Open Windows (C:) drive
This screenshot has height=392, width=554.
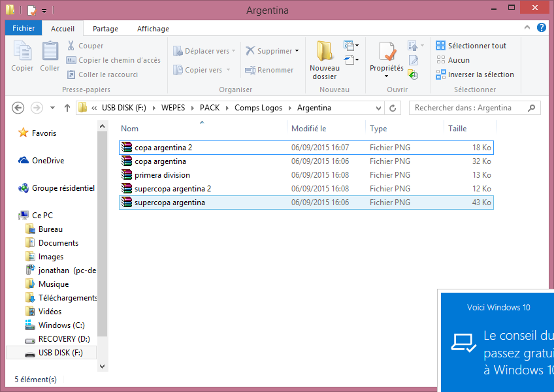[x=55, y=325]
